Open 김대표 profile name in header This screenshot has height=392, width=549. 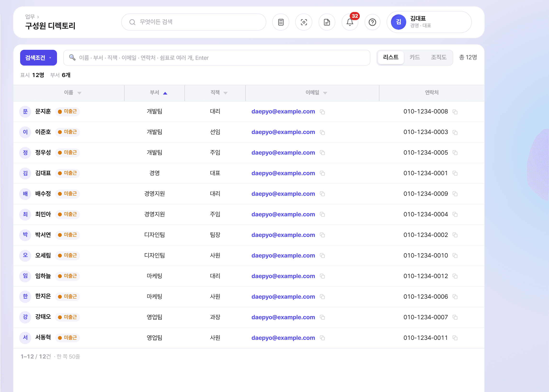coord(418,19)
